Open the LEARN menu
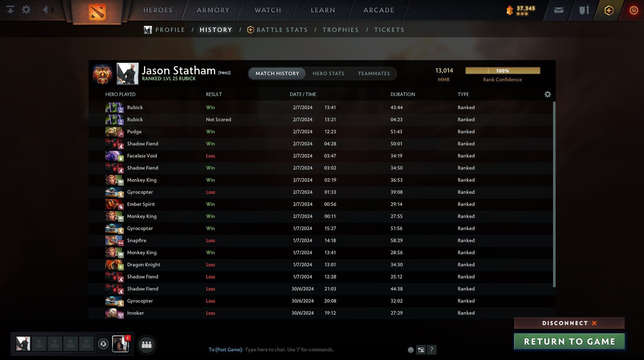Screen dimensions: 644x360 click(x=323, y=10)
